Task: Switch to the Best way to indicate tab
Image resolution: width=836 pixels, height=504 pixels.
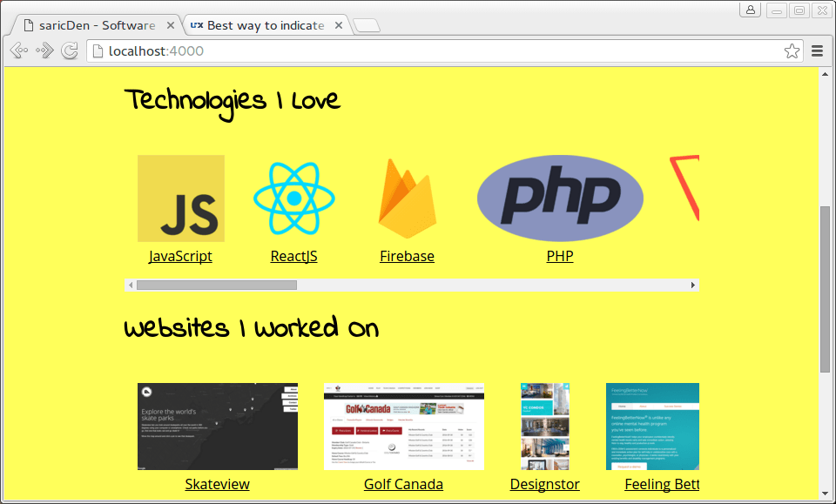Action: (265, 25)
